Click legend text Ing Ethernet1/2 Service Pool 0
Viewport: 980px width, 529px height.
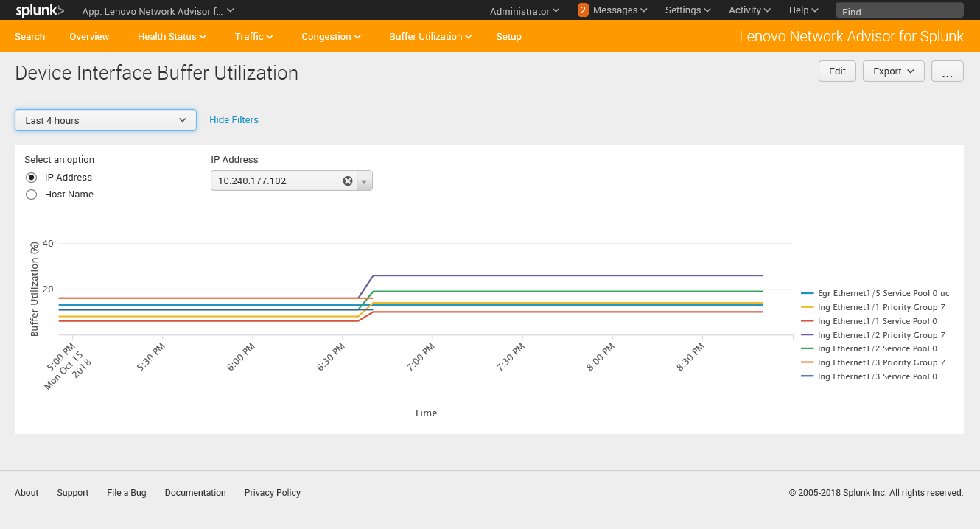877,348
